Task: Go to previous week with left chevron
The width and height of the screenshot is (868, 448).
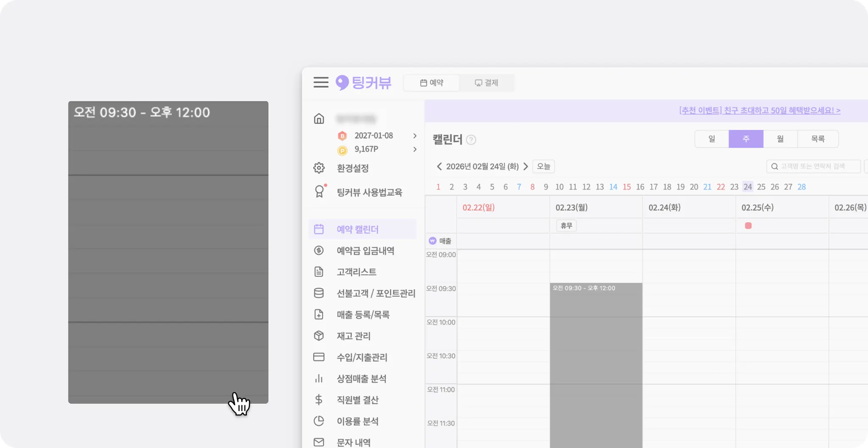Action: click(x=439, y=166)
